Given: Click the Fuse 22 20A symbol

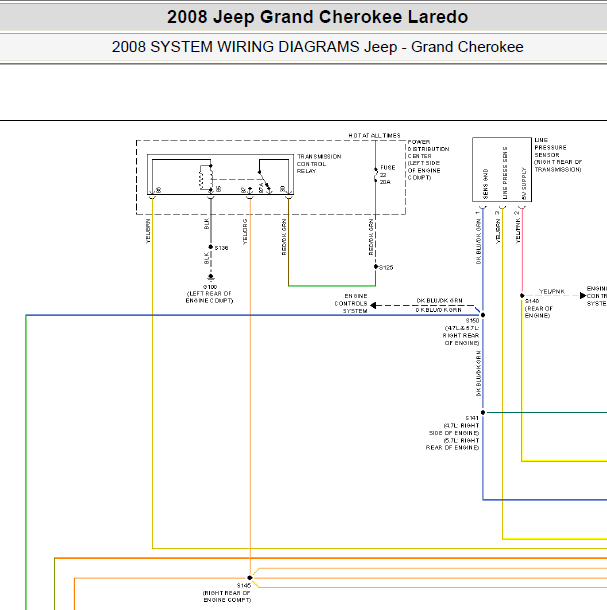Looking at the screenshot, I should tap(376, 175).
